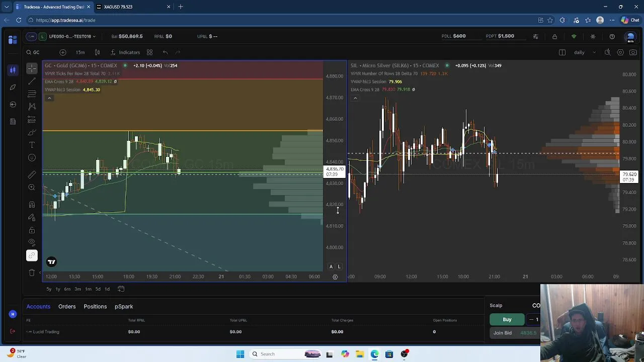The height and width of the screenshot is (362, 644).
Task: Open Gold chart time axis settings gear
Action: tap(335, 277)
